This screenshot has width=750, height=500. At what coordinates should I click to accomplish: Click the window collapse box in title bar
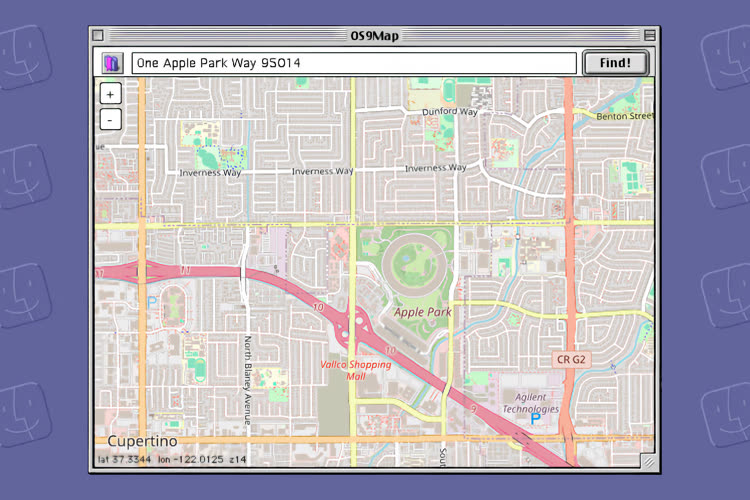click(x=650, y=35)
